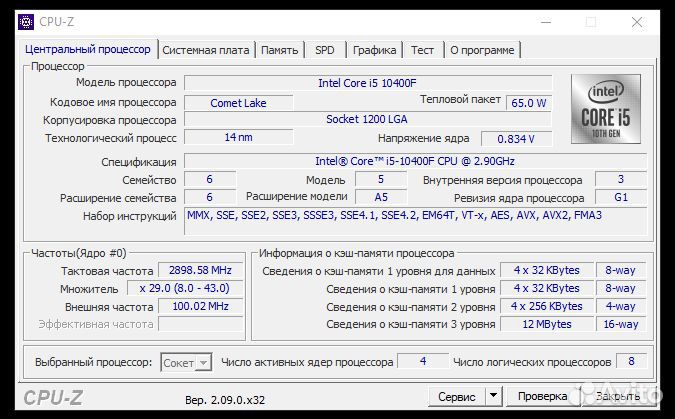This screenshot has height=419, width=675.
Task: Click the G1 core revision value
Action: [x=621, y=197]
